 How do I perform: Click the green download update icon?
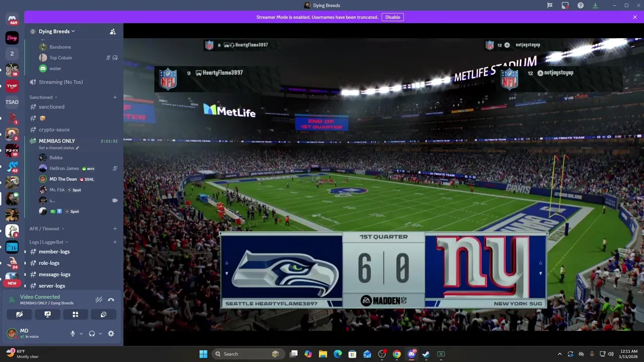click(595, 6)
